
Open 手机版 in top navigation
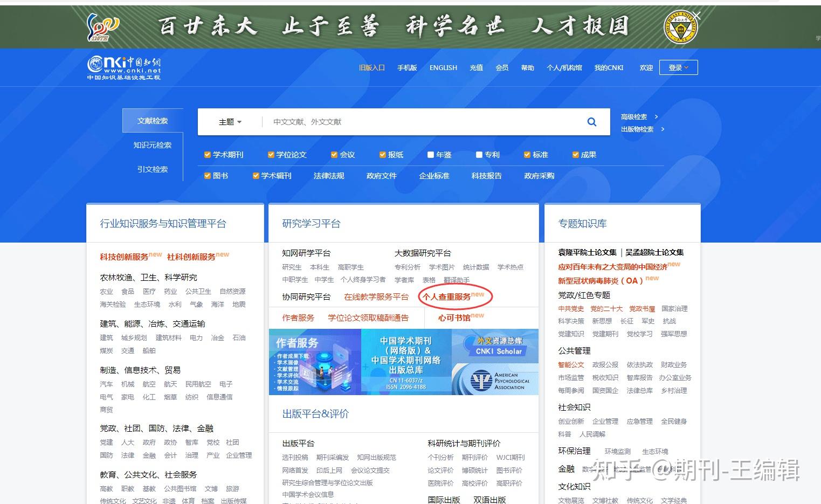(407, 68)
